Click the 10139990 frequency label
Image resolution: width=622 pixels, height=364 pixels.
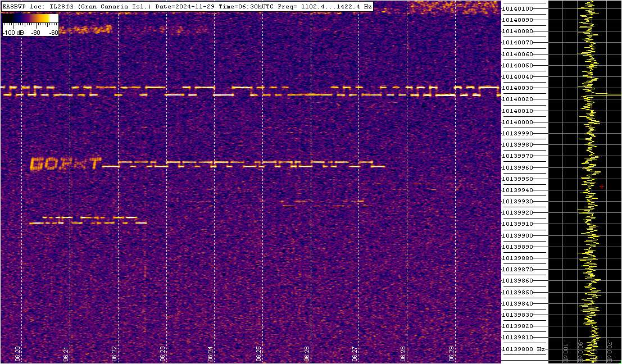coord(517,134)
